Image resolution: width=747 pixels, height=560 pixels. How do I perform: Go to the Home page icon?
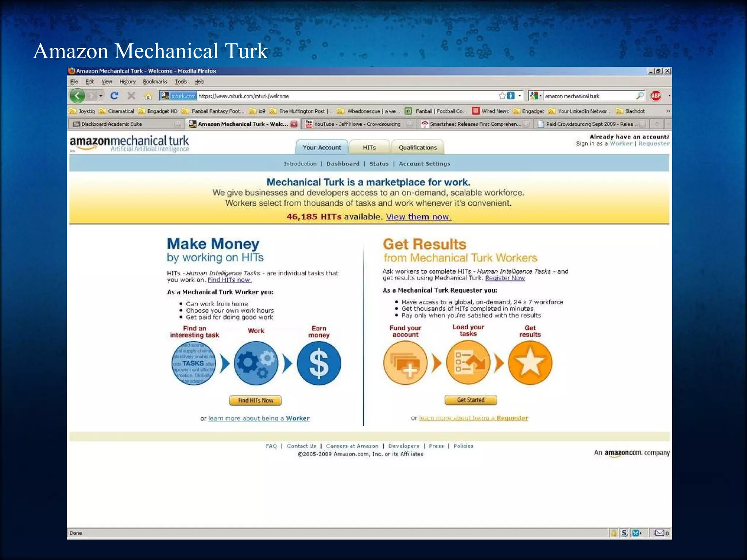coord(148,96)
